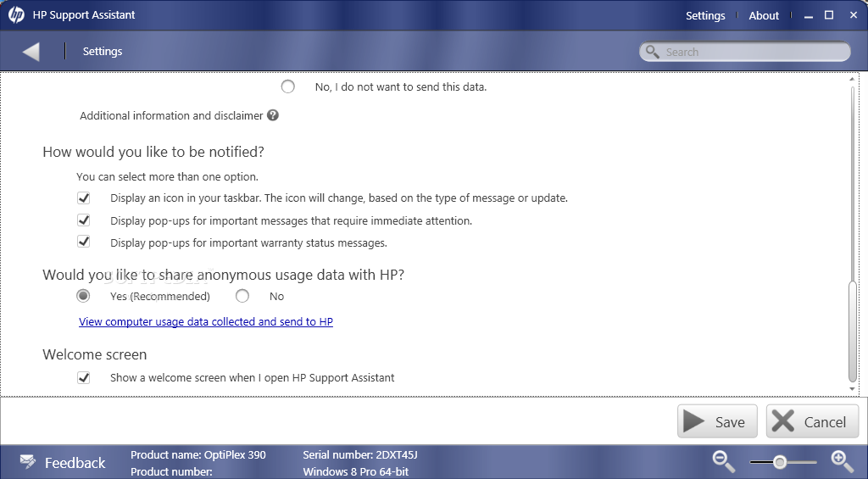Click 'Windows 8 Pro 64-bit' text
Image resolution: width=868 pixels, height=479 pixels.
[x=355, y=472]
